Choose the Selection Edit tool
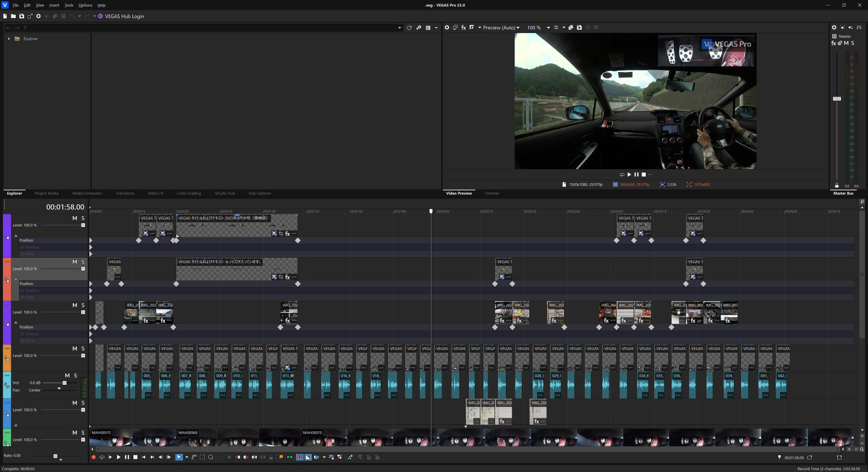868x472 pixels. point(202,457)
